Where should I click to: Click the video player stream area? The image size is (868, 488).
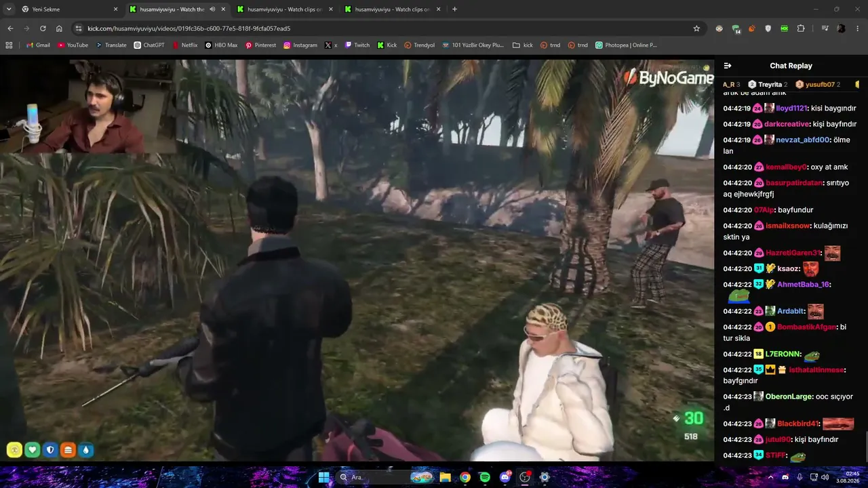[357, 260]
